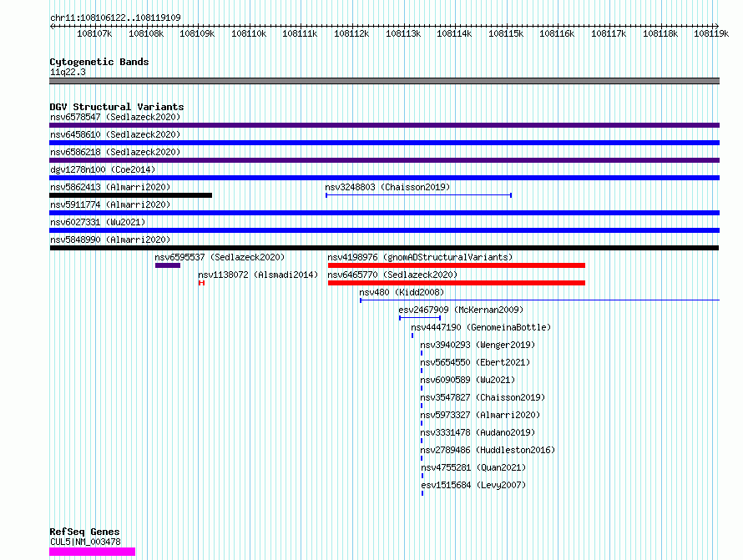Open nsv4447190 (GenomeinaBottle) label
Viewport: 743px width, 560px height.
coord(481,327)
